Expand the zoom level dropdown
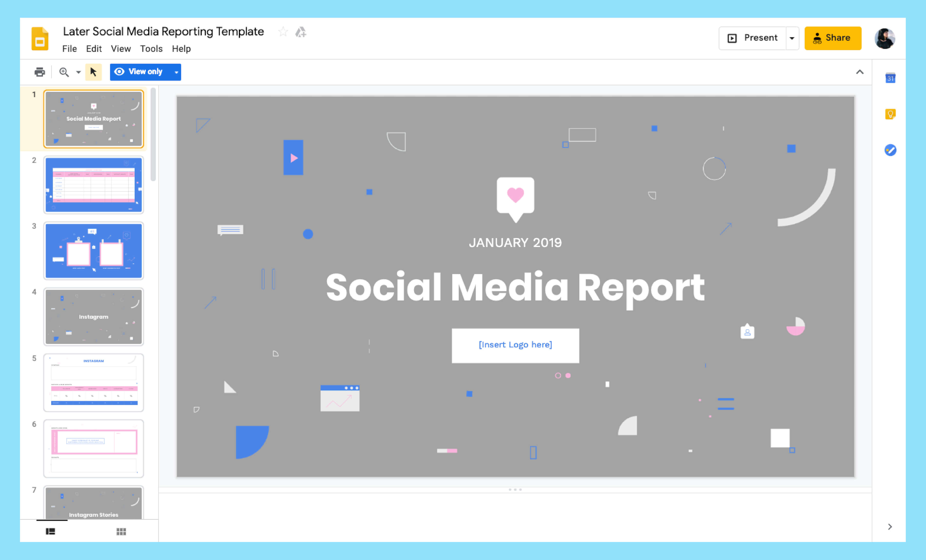Image resolution: width=926 pixels, height=560 pixels. [x=77, y=71]
